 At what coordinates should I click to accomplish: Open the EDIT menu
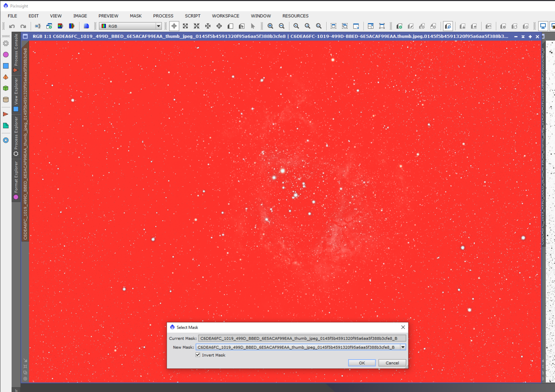pos(34,16)
